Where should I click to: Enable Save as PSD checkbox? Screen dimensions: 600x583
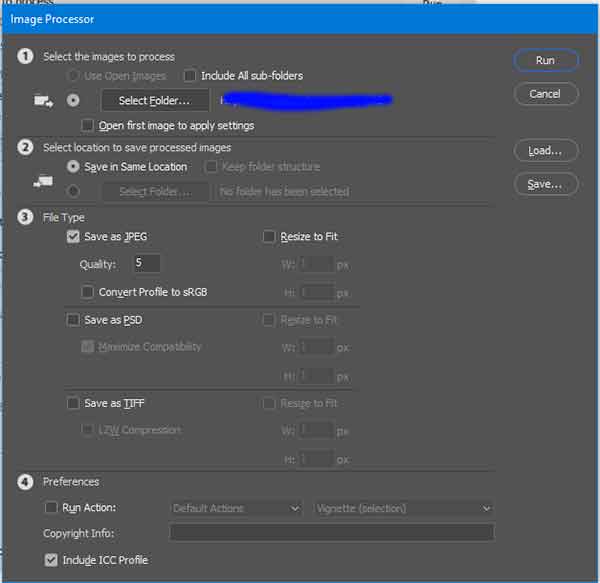[73, 320]
